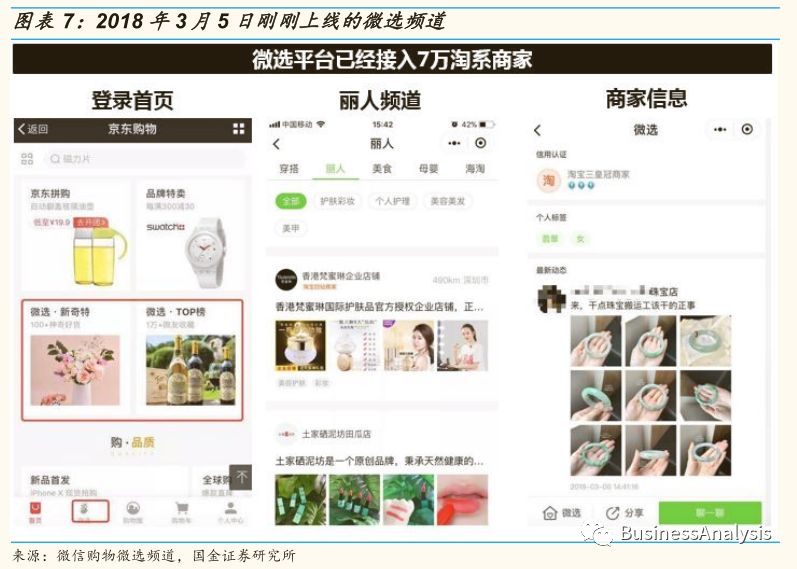Open the three-dot menu on 丽人 page
797x569 pixels.
[454, 143]
